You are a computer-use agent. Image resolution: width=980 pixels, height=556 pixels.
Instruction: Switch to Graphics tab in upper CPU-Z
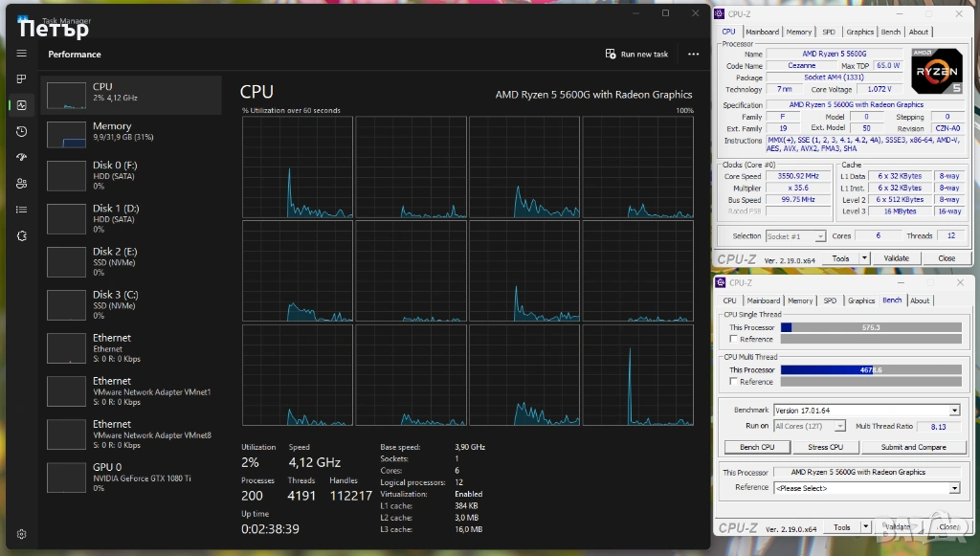(860, 32)
